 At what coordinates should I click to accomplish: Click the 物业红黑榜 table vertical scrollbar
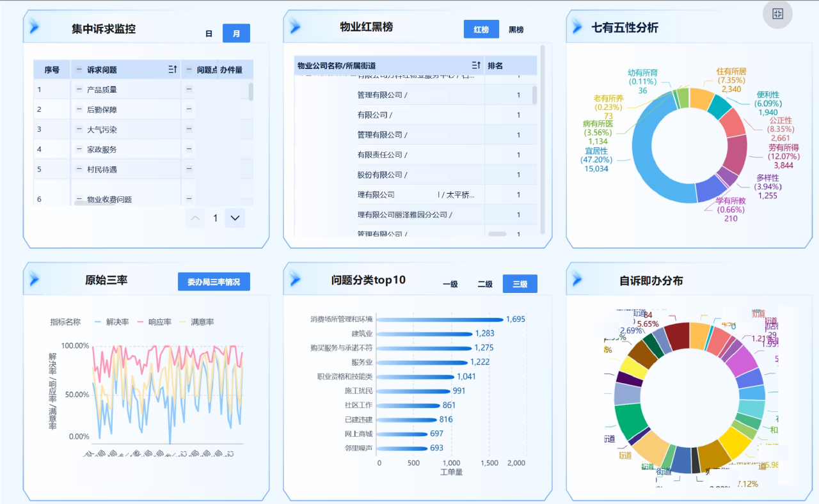click(x=534, y=95)
